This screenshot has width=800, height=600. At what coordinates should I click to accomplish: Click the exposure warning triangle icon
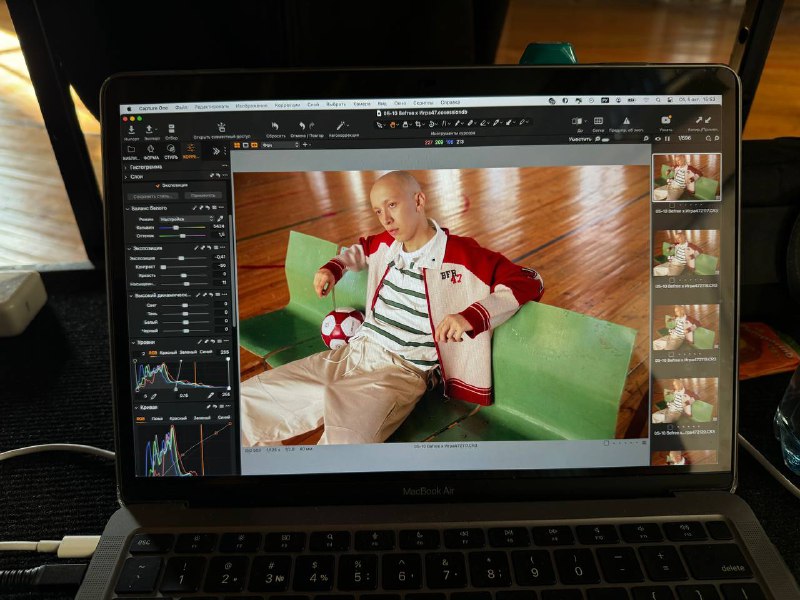tap(626, 121)
